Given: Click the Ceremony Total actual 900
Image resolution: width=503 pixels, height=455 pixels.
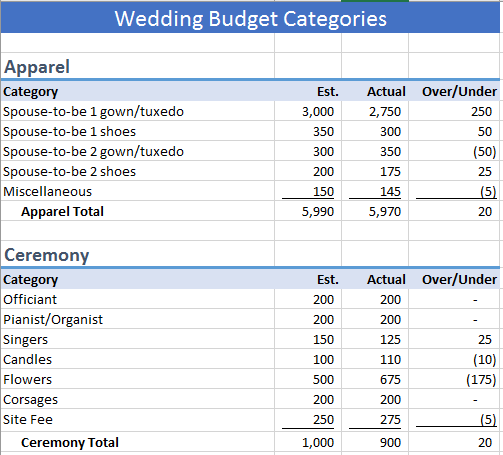Looking at the screenshot, I should click(375, 442).
